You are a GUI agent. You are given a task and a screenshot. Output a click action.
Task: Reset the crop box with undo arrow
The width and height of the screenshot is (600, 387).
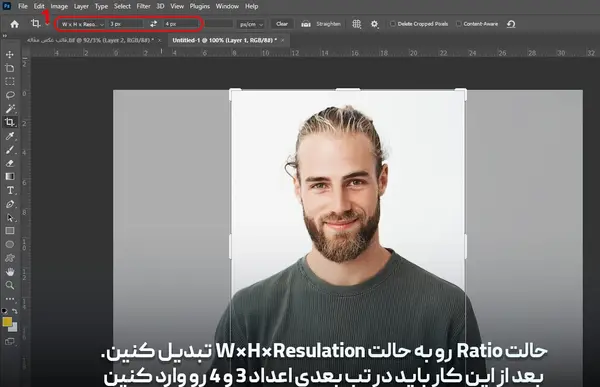(x=511, y=24)
